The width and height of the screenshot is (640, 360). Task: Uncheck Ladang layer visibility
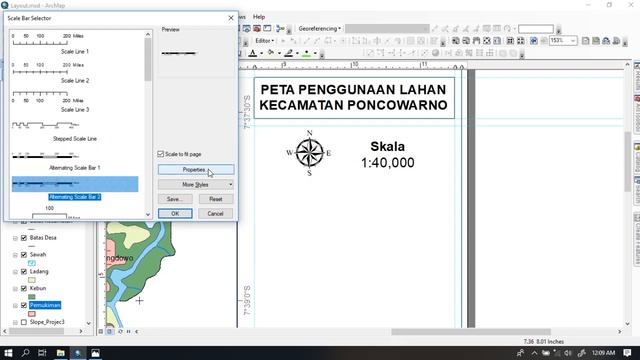coord(24,271)
